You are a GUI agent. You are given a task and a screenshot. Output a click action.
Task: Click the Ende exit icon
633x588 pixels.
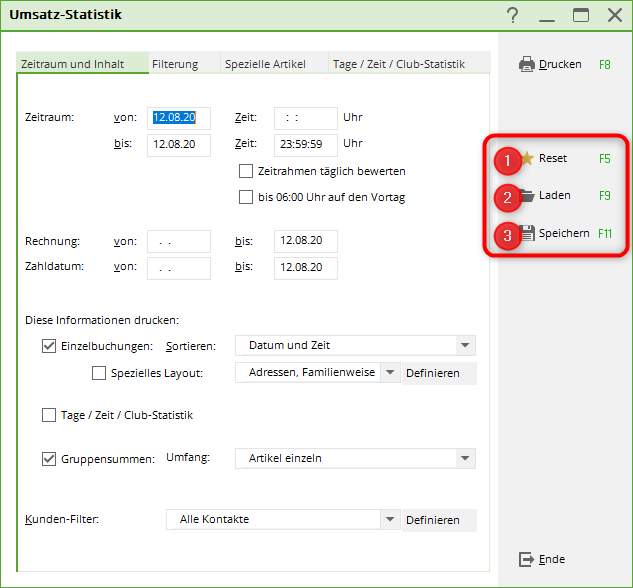pos(527,559)
